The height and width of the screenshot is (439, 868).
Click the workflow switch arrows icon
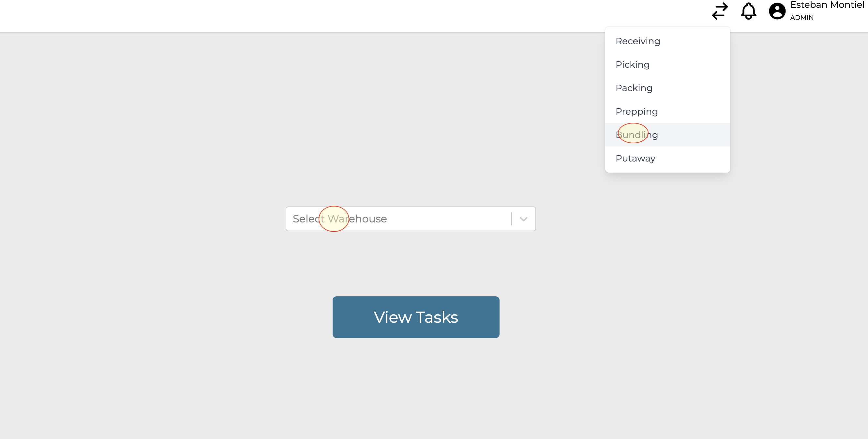(x=720, y=11)
